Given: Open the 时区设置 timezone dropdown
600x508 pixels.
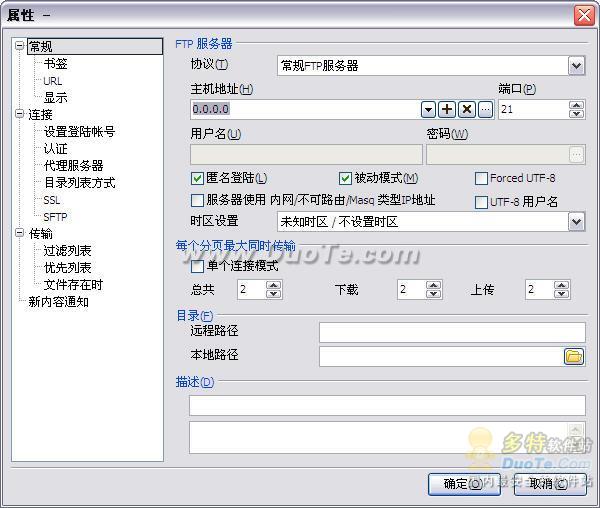Looking at the screenshot, I should coord(577,222).
